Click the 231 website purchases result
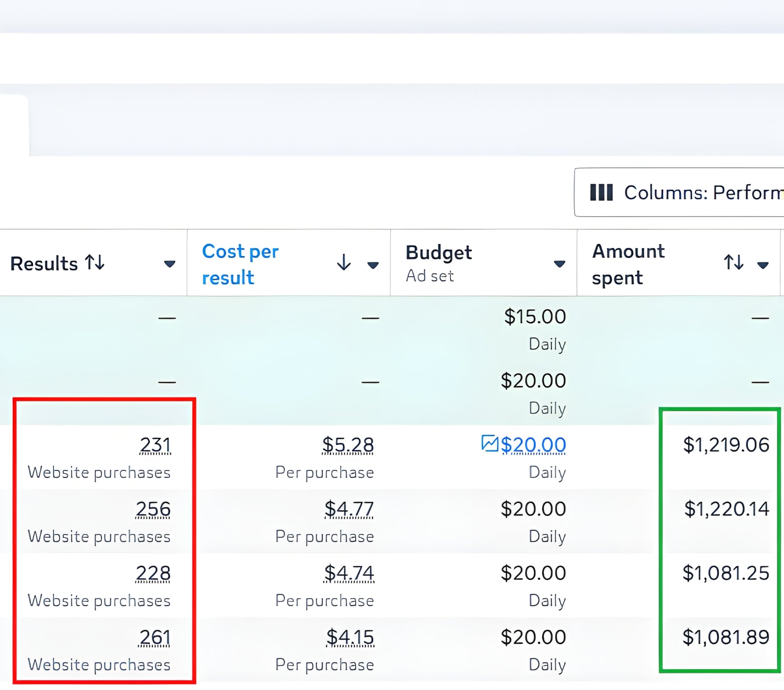The height and width of the screenshot is (690, 784). click(155, 445)
